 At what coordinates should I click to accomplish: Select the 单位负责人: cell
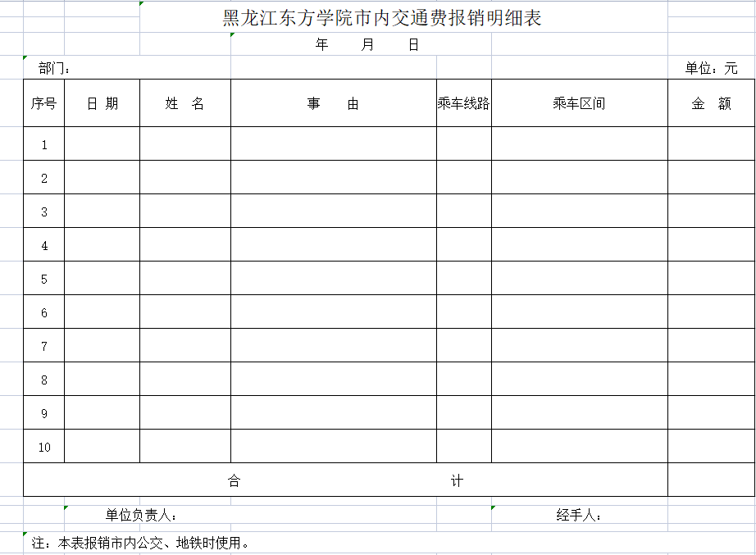click(x=250, y=515)
